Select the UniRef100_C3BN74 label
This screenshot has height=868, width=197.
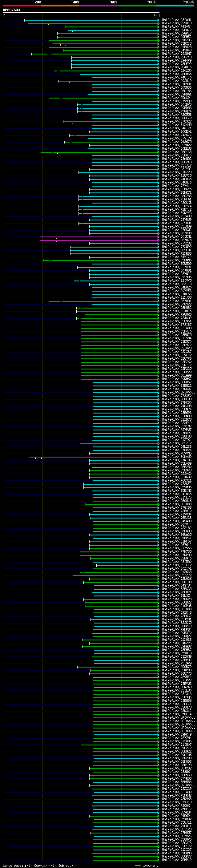point(176,409)
